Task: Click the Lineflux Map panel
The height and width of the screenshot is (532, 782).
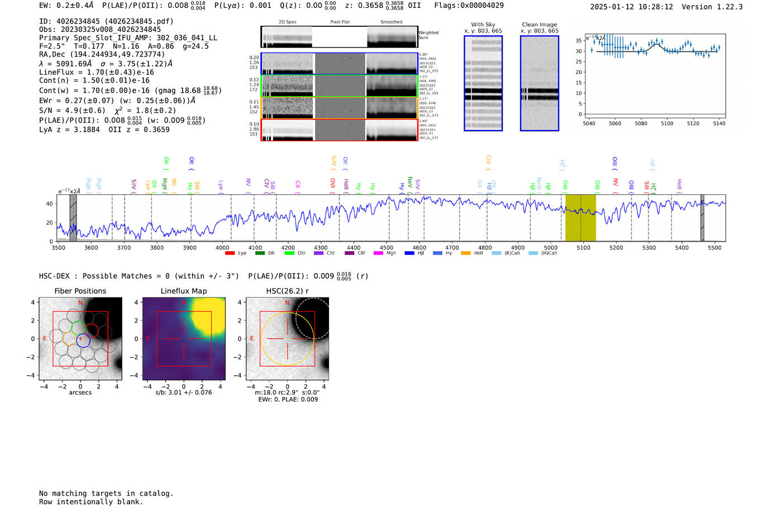Action: click(x=184, y=339)
